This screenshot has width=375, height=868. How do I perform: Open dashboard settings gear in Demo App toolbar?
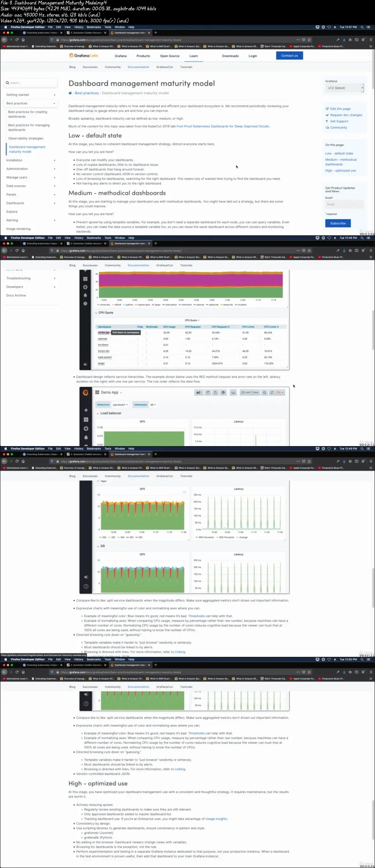coord(223,392)
